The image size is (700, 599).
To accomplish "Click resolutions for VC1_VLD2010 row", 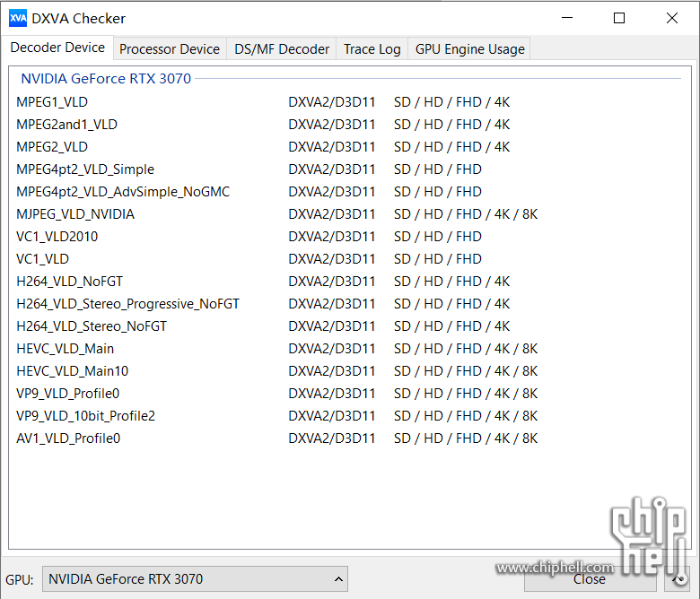I will click(438, 237).
